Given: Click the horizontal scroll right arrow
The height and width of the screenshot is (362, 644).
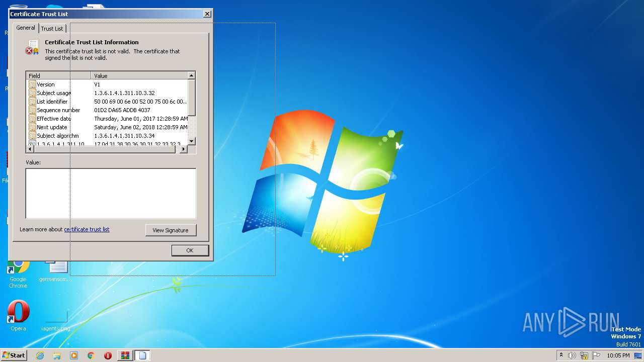Looking at the screenshot, I should [x=183, y=149].
